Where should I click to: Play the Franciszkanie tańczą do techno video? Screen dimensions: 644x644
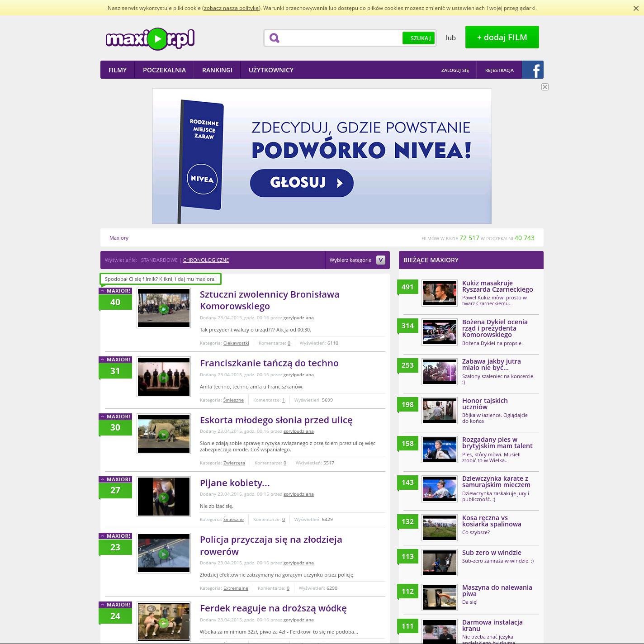164,377
